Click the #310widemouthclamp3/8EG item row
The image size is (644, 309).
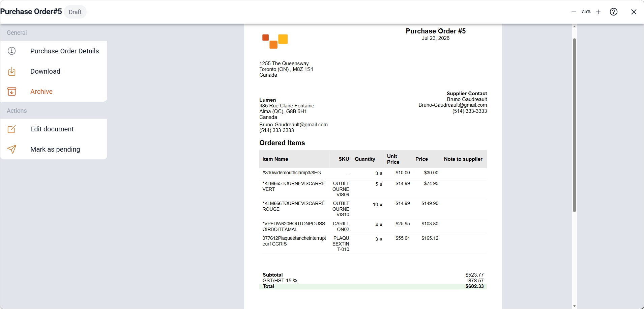pos(373,173)
